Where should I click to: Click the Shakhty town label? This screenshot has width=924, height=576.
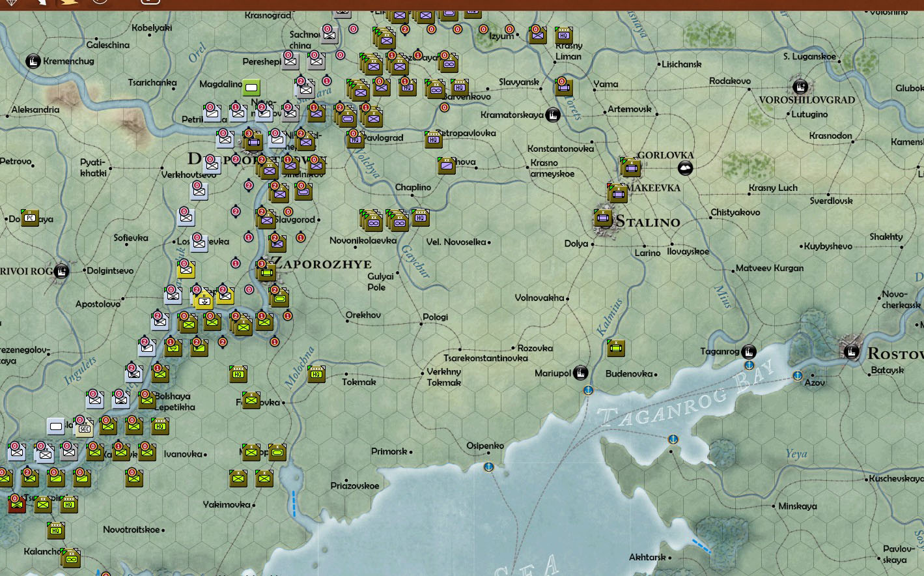[886, 237]
